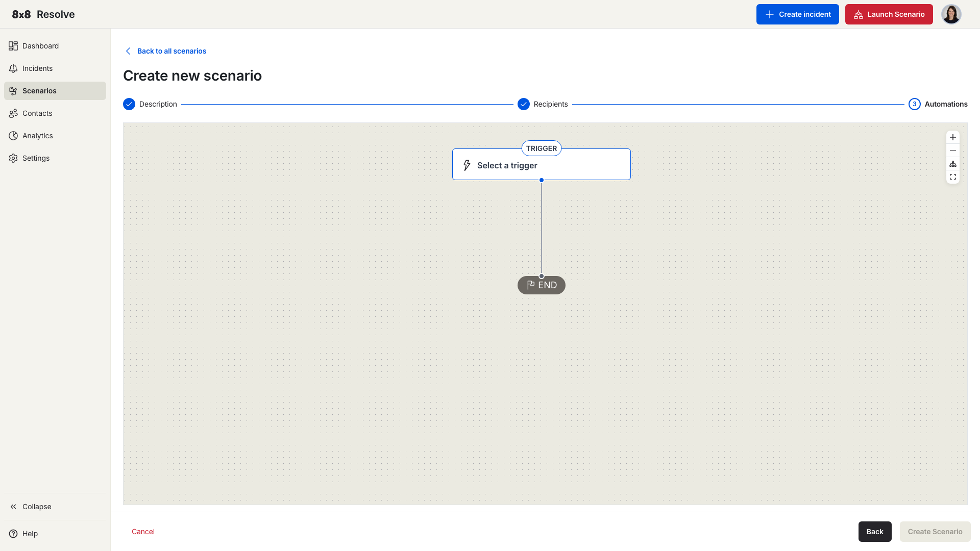Click the Description step checkmark
Screen dimensions: 980x551
pyautogui.click(x=129, y=104)
